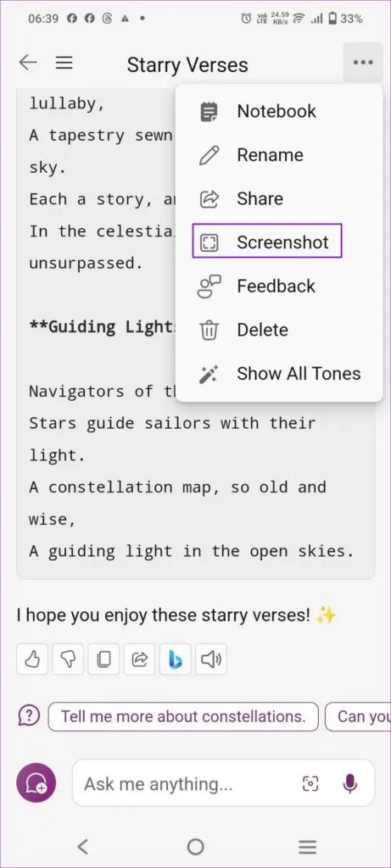Like the response with thumbs up

tap(33, 659)
